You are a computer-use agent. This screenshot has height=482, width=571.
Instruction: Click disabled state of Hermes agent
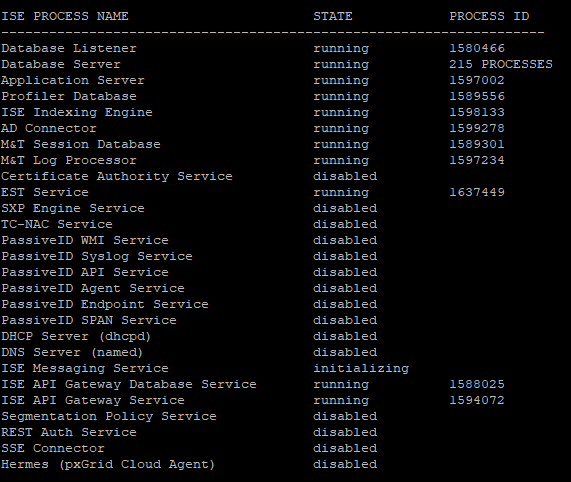coord(345,465)
